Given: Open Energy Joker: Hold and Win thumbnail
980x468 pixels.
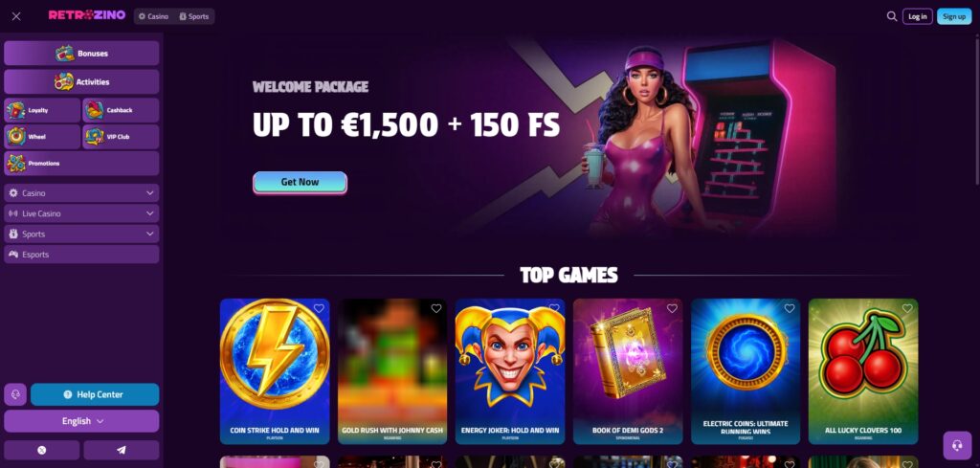Looking at the screenshot, I should point(510,371).
